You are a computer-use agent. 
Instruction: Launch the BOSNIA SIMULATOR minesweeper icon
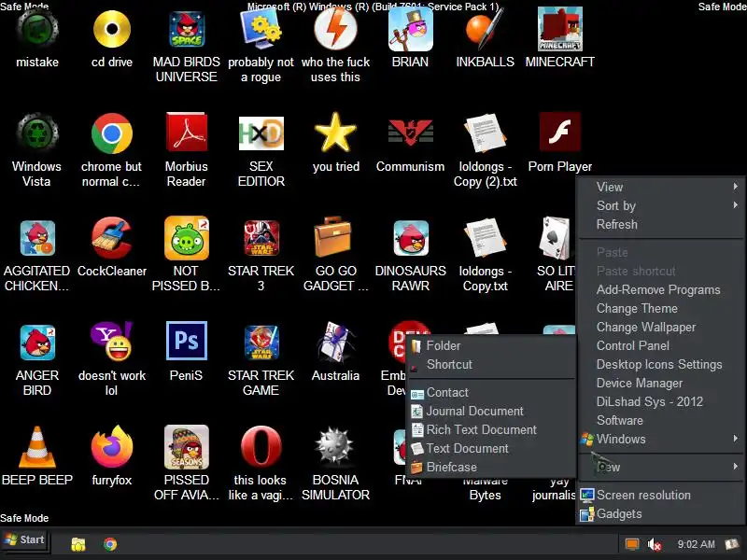click(x=336, y=447)
